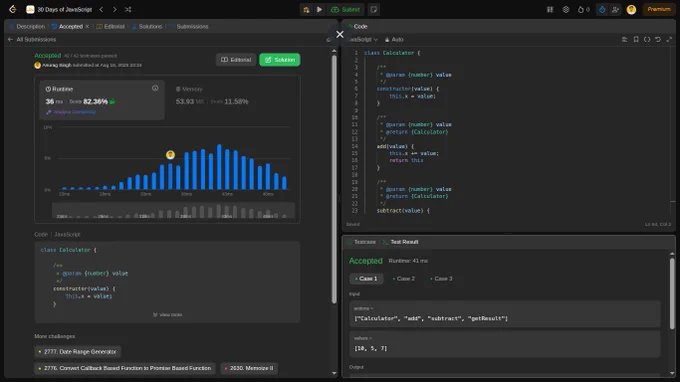Click the test result panel scrollbar

672,294
